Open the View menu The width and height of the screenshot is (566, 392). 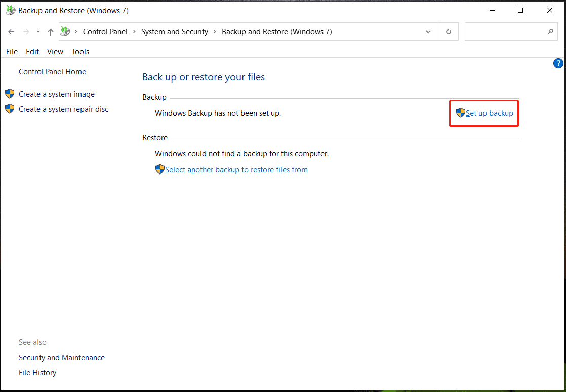coord(55,52)
